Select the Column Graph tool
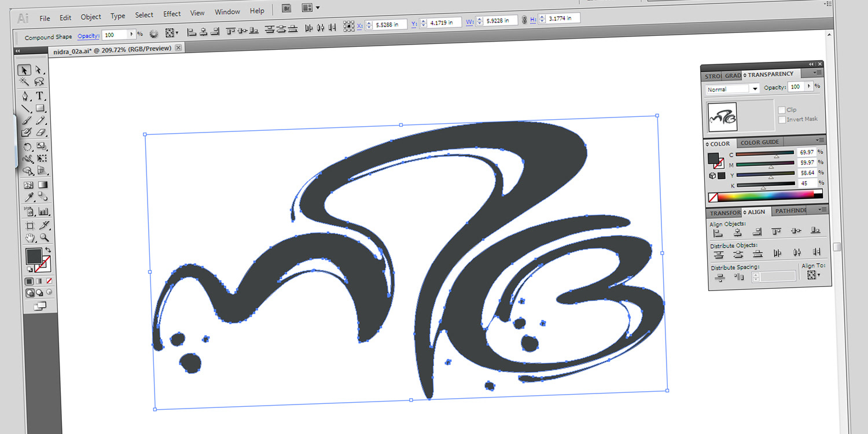 click(x=43, y=211)
